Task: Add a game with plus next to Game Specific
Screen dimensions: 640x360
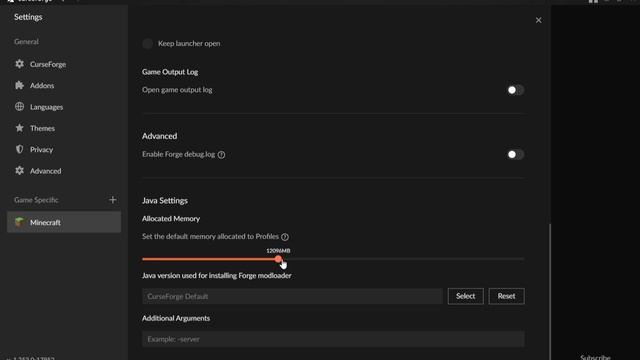Action: 113,200
